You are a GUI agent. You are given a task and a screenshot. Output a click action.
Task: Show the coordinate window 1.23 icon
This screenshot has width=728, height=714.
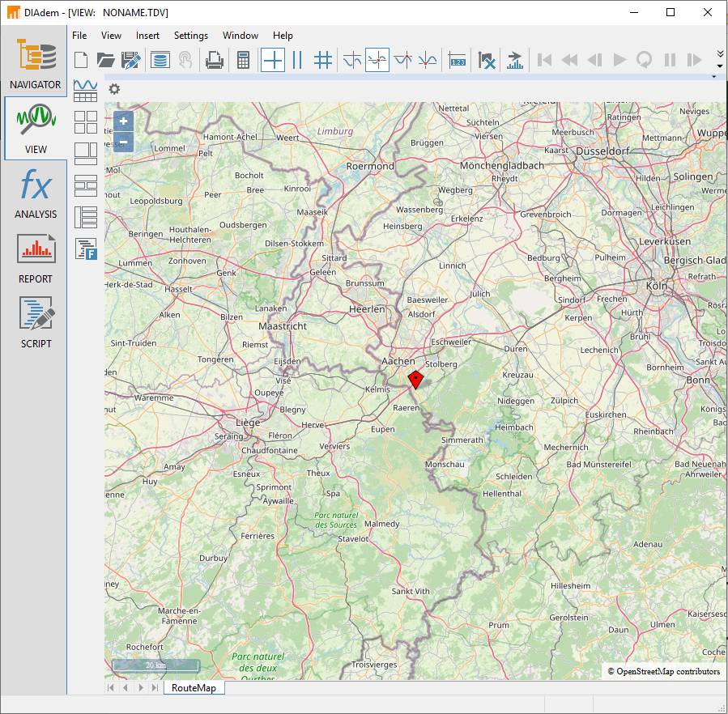pyautogui.click(x=458, y=61)
